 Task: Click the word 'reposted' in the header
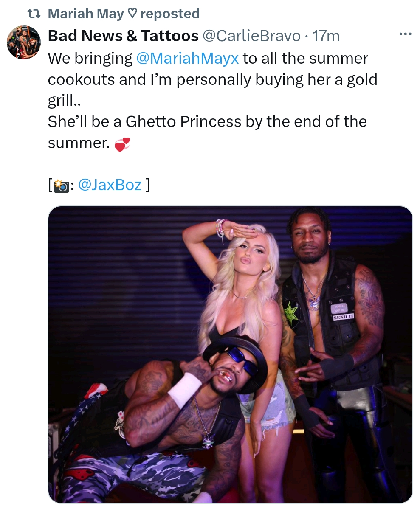pyautogui.click(x=170, y=14)
